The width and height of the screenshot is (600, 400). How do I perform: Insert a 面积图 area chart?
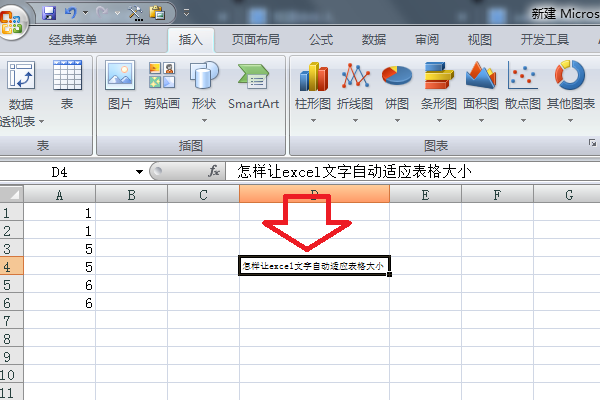click(x=481, y=85)
